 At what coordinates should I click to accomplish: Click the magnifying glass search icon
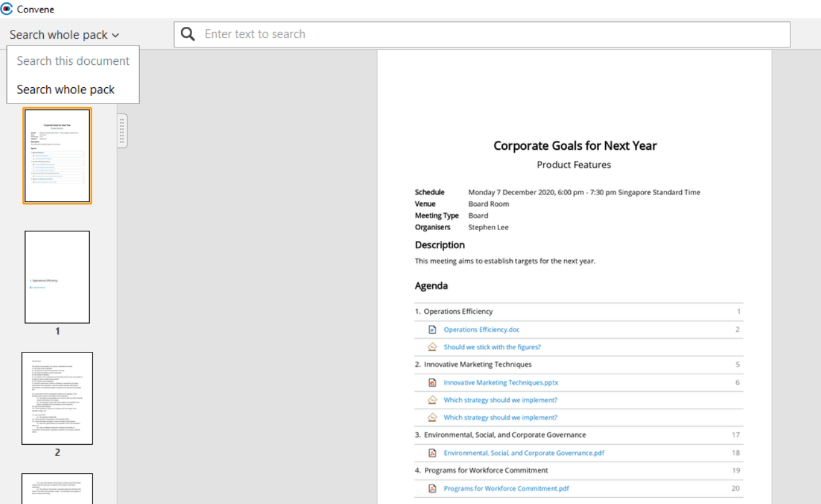188,34
